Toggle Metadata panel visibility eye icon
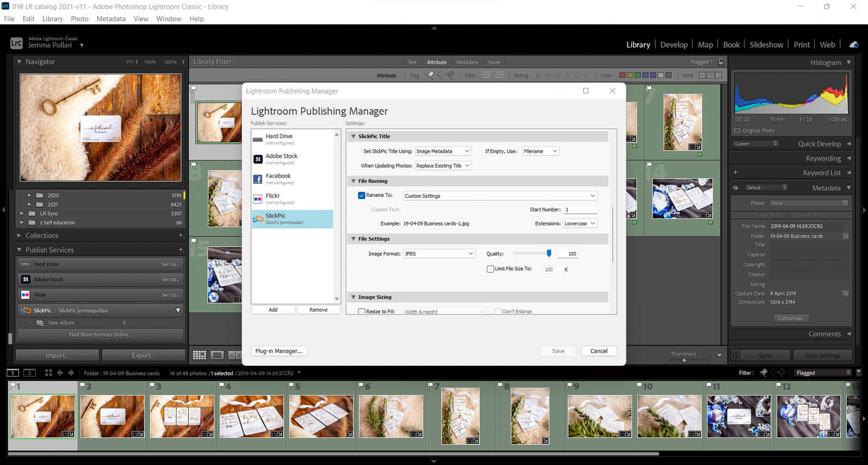868x465 pixels. click(736, 188)
